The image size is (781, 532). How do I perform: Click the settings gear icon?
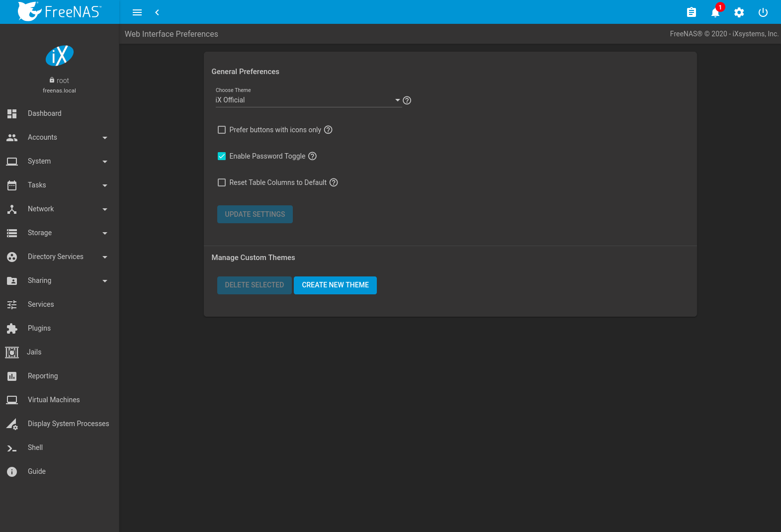coord(739,12)
